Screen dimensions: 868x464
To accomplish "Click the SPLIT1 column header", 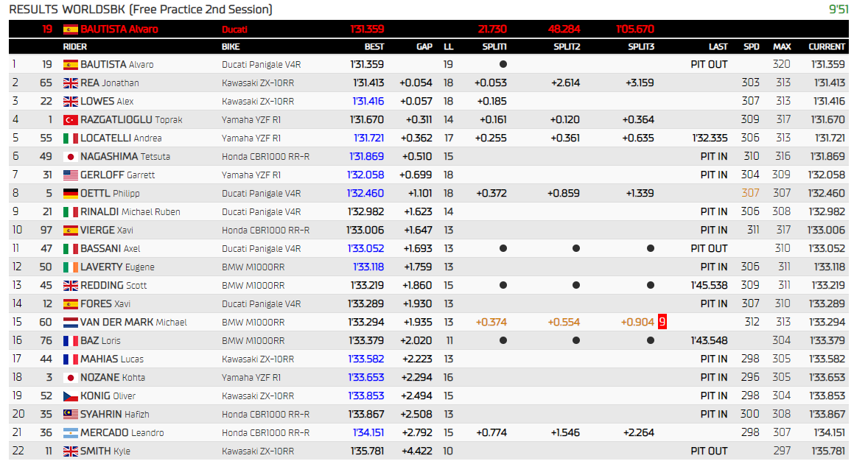I will point(494,47).
